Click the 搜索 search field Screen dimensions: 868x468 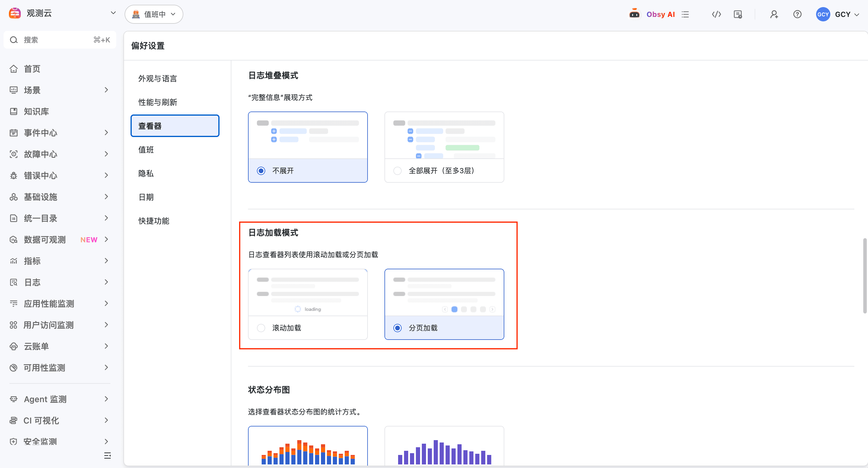tap(60, 40)
